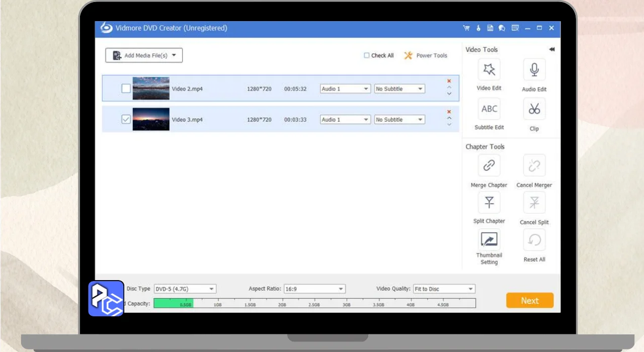Image resolution: width=644 pixels, height=352 pixels.
Task: Open No Subtitle dropdown for Video 3.mp4
Action: coord(399,120)
